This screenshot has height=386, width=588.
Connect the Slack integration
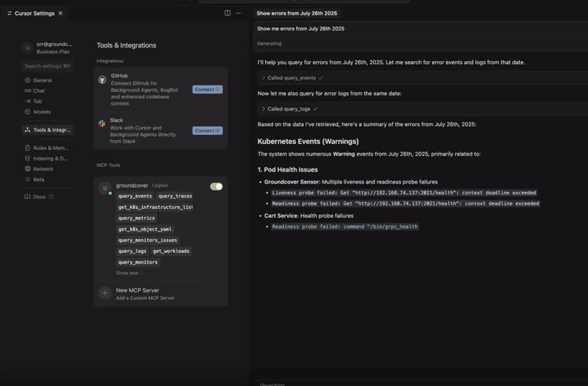tap(207, 130)
